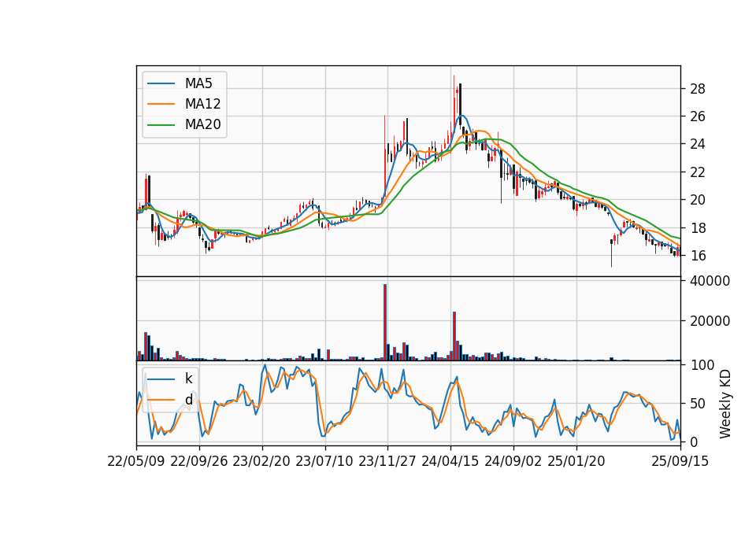The width and height of the screenshot is (756, 543).
Task: Click the green MA20 legend line sample
Action: point(161,125)
